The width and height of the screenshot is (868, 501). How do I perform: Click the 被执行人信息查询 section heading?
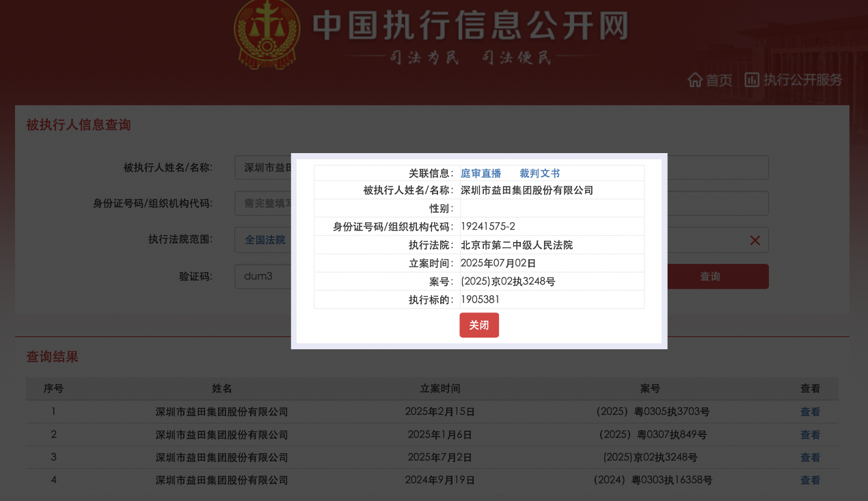pyautogui.click(x=79, y=125)
